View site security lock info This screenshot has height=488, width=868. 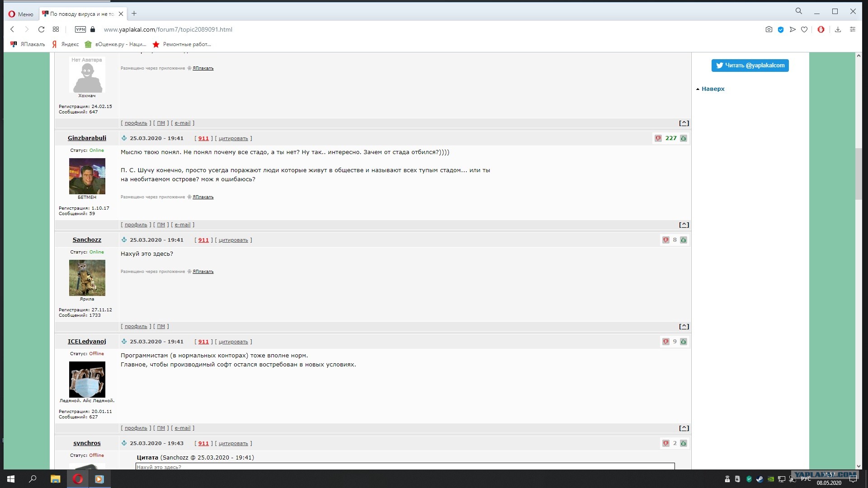[x=93, y=29]
